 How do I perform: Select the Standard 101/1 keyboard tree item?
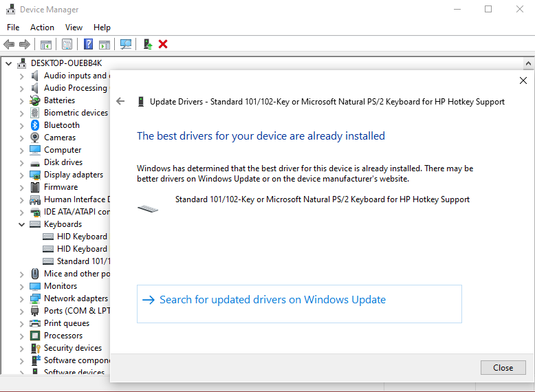point(76,261)
